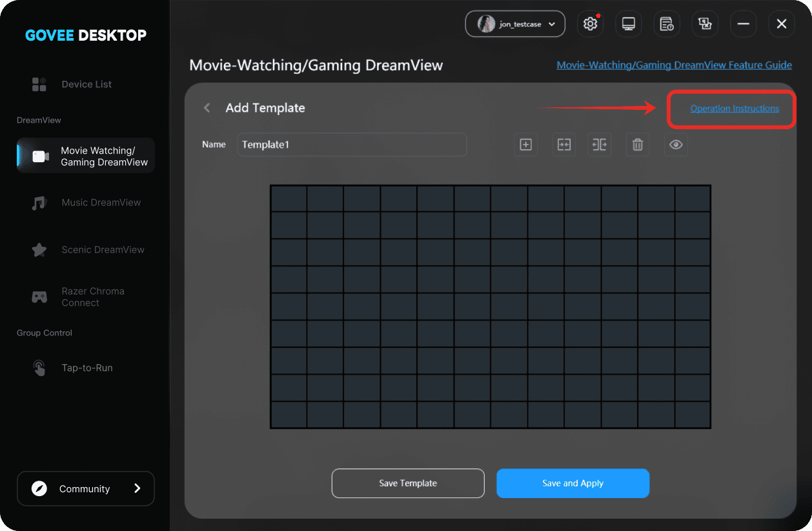Toggle preview with the eye icon
This screenshot has height=531, width=812.
[x=676, y=145]
